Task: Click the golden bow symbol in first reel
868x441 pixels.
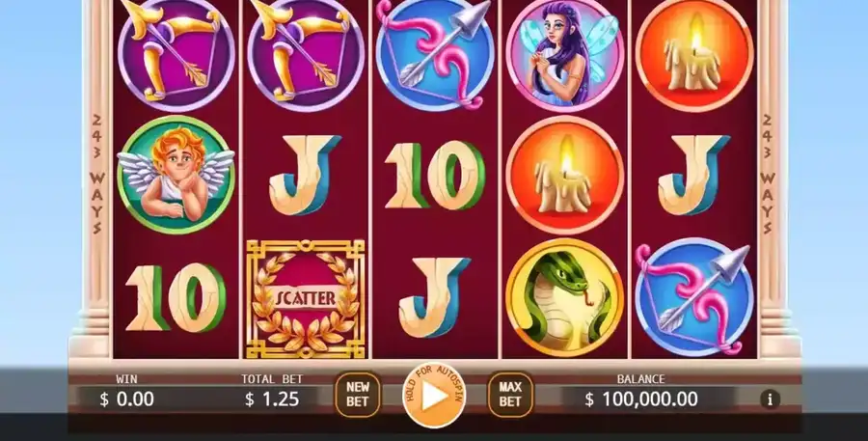Action: 176,53
